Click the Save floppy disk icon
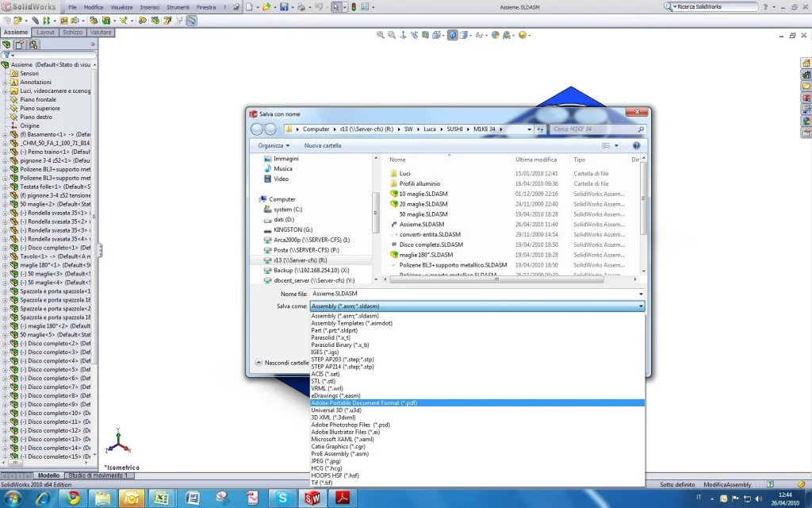The image size is (812, 508). (284, 7)
